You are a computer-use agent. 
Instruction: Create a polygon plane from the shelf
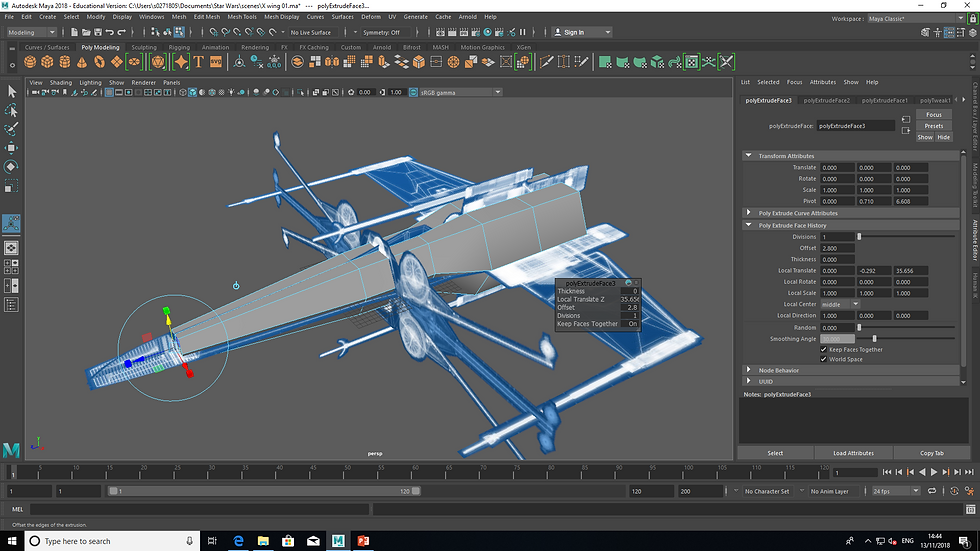pos(117,62)
